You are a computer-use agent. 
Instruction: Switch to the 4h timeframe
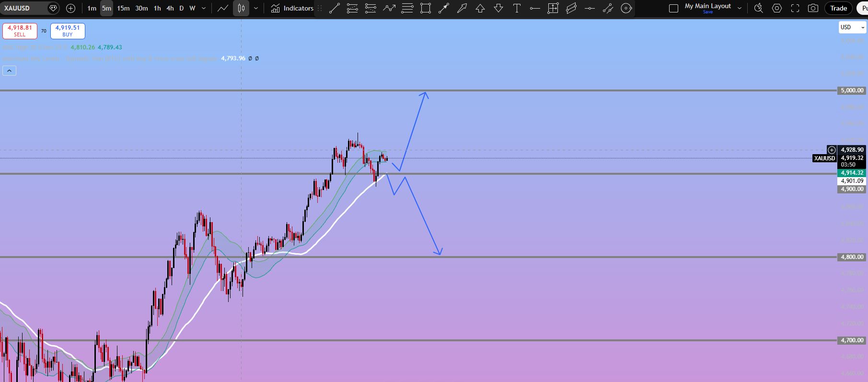click(170, 8)
